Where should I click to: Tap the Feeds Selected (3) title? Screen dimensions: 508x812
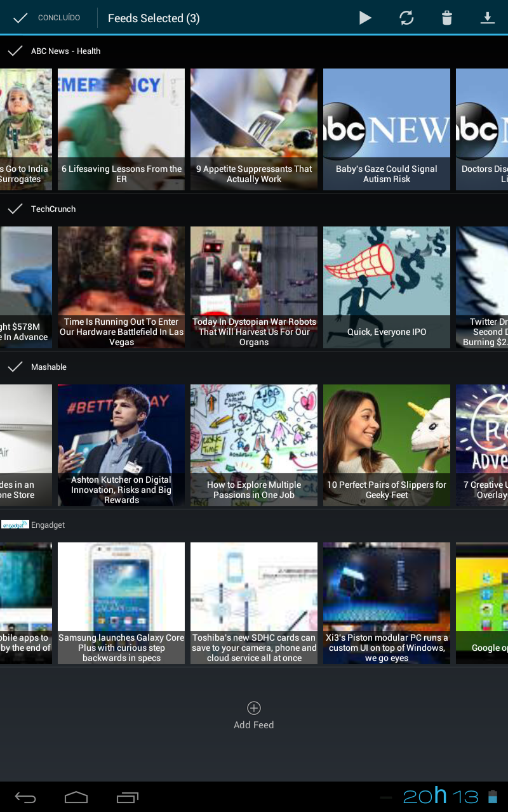[154, 18]
